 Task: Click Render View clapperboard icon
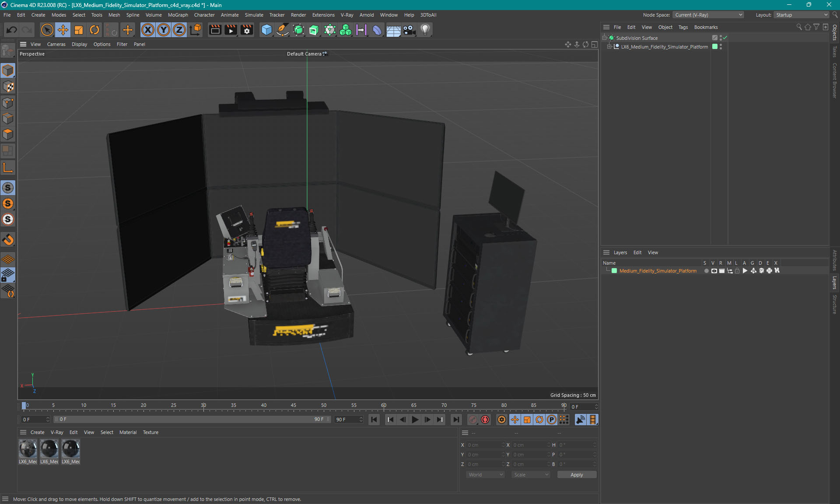tap(215, 30)
